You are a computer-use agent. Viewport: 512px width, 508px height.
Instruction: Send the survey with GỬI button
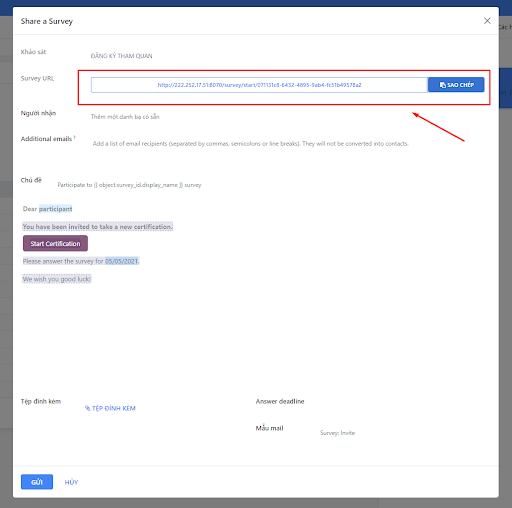37,482
